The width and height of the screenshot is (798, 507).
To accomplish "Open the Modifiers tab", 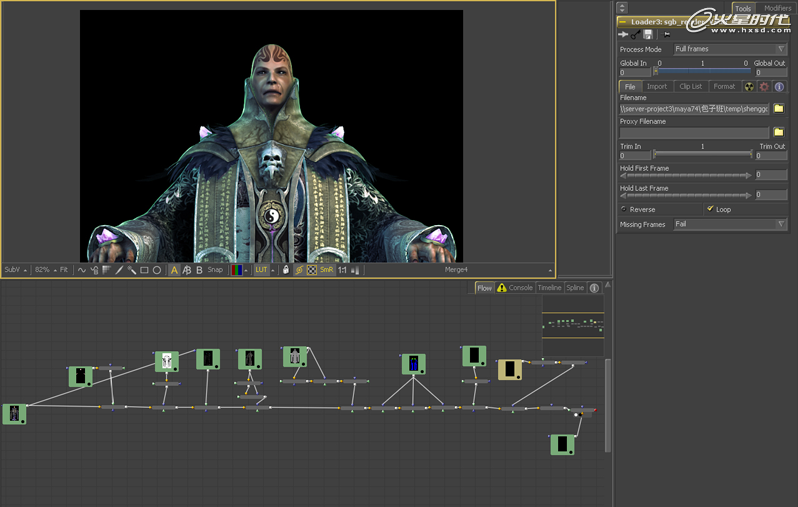I will (x=777, y=8).
